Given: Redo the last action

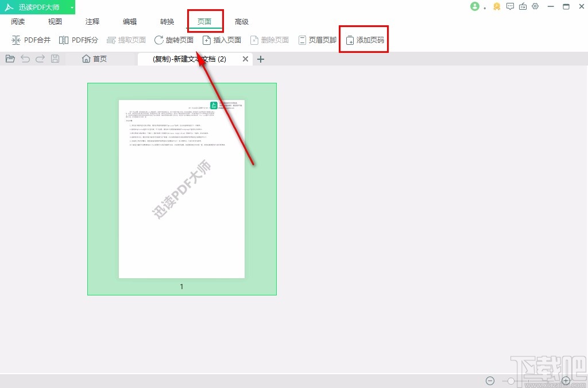Looking at the screenshot, I should tap(39, 58).
